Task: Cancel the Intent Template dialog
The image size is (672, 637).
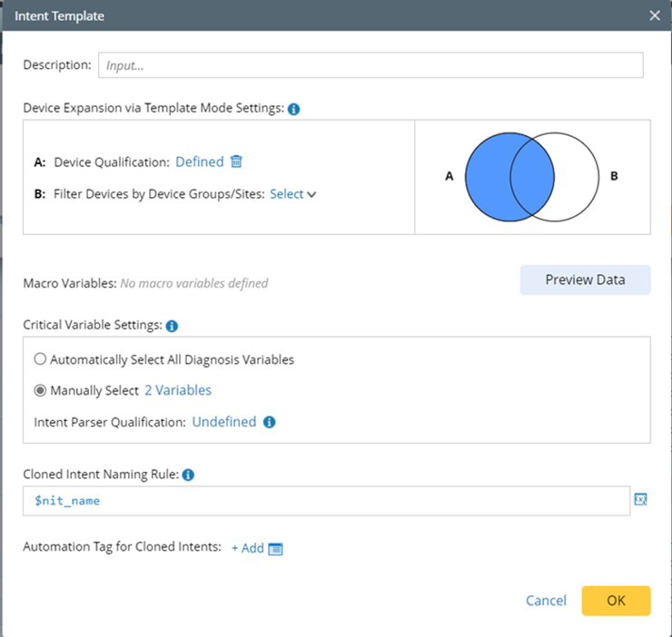Action: [x=546, y=601]
